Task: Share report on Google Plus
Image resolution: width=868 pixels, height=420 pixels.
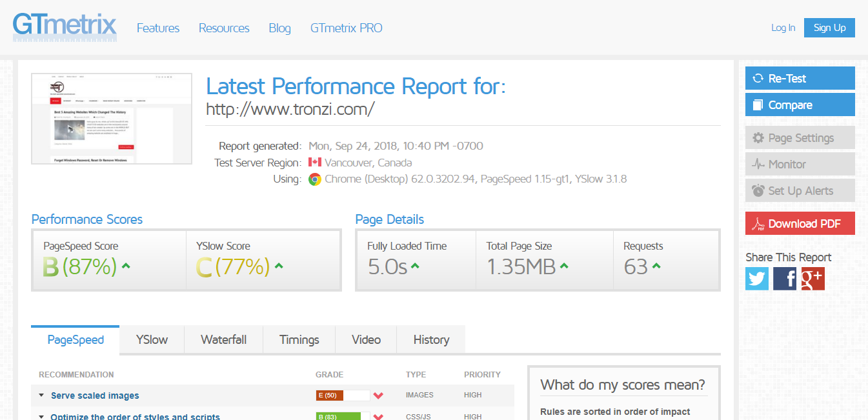Action: click(812, 279)
